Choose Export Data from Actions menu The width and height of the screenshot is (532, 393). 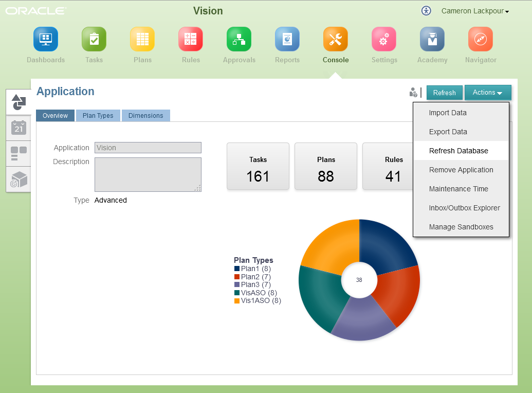[461, 132]
